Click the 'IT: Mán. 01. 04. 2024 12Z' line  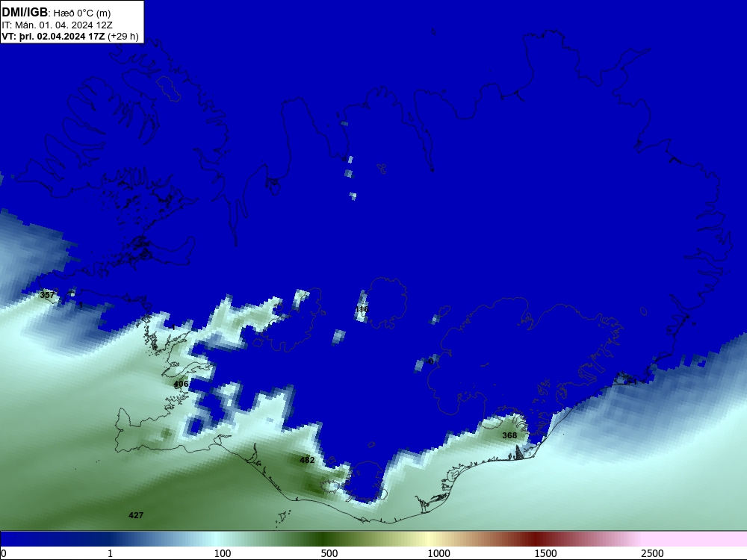point(58,25)
